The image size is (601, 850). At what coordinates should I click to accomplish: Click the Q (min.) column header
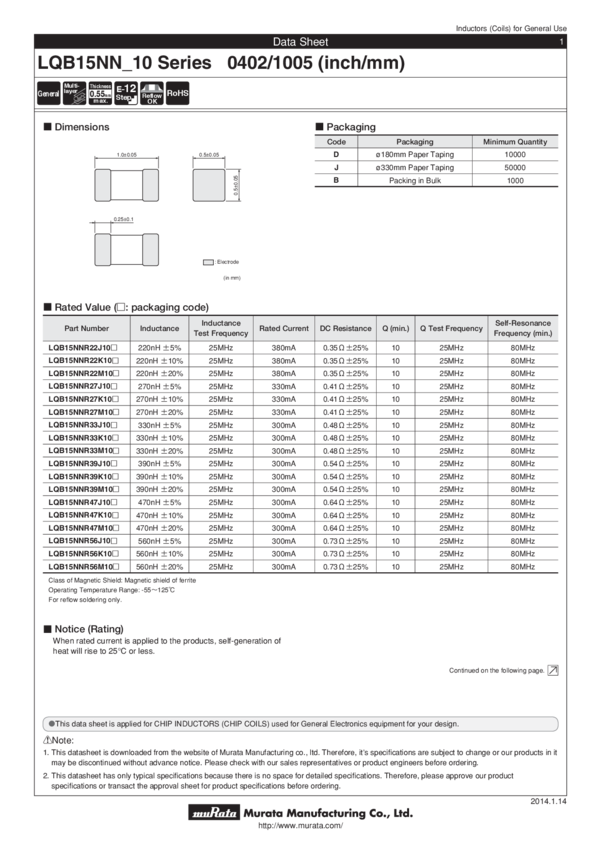coord(396,329)
